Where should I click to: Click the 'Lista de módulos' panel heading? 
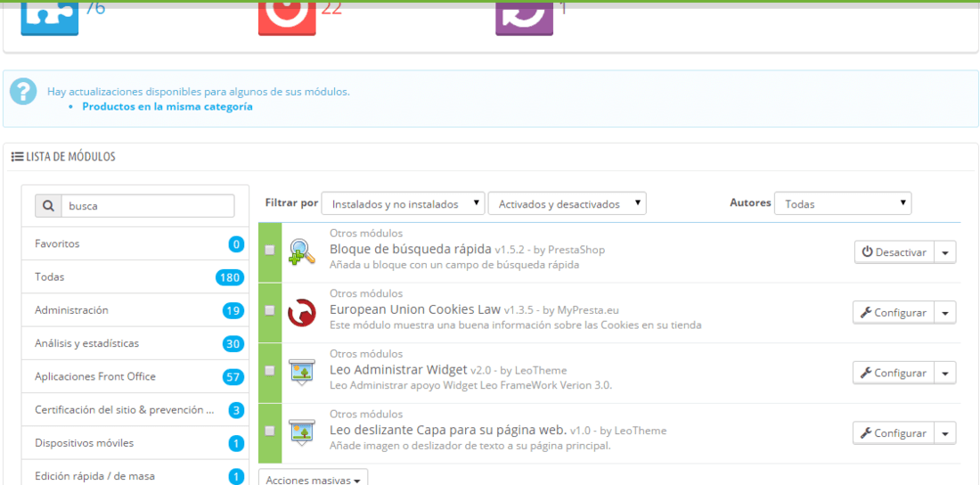coord(70,156)
